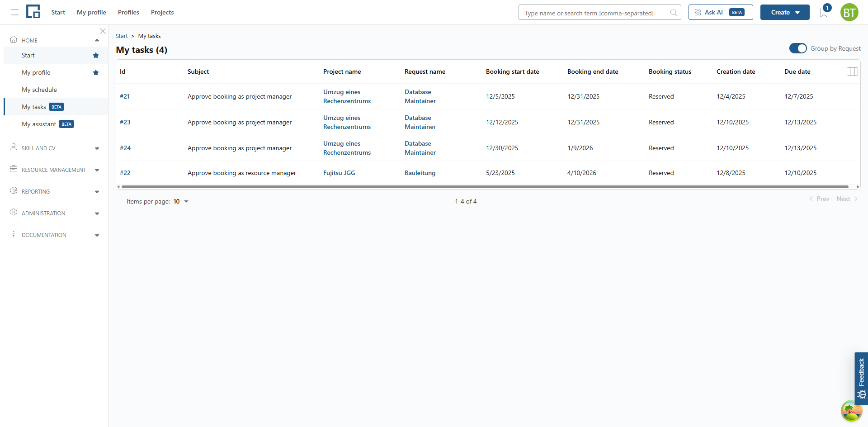This screenshot has height=427, width=868.
Task: Click the search magnifier icon
Action: (x=674, y=13)
